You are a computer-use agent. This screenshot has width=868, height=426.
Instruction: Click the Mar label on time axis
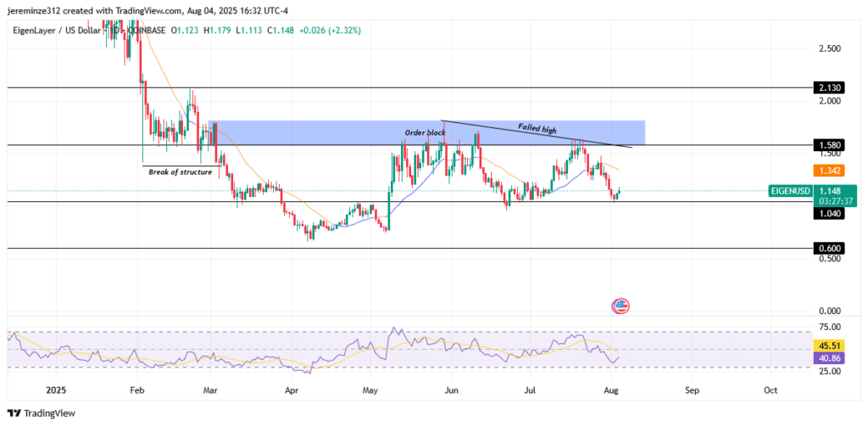(x=210, y=390)
